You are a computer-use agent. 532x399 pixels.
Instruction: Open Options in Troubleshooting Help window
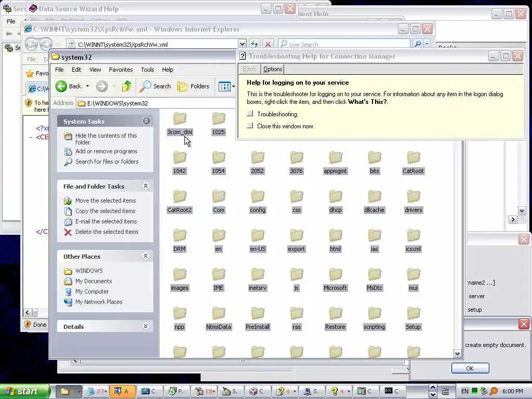273,69
